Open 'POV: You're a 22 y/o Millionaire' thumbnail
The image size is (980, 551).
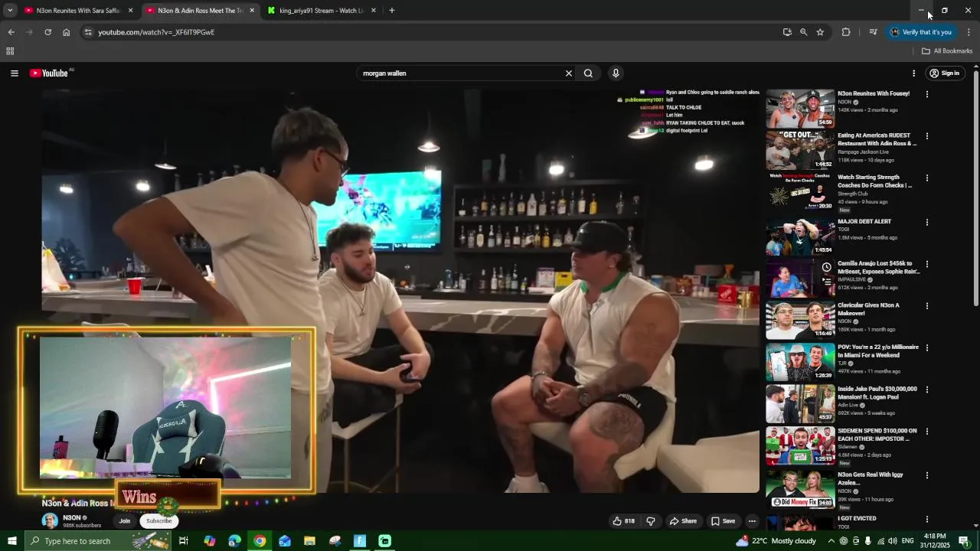click(x=800, y=362)
